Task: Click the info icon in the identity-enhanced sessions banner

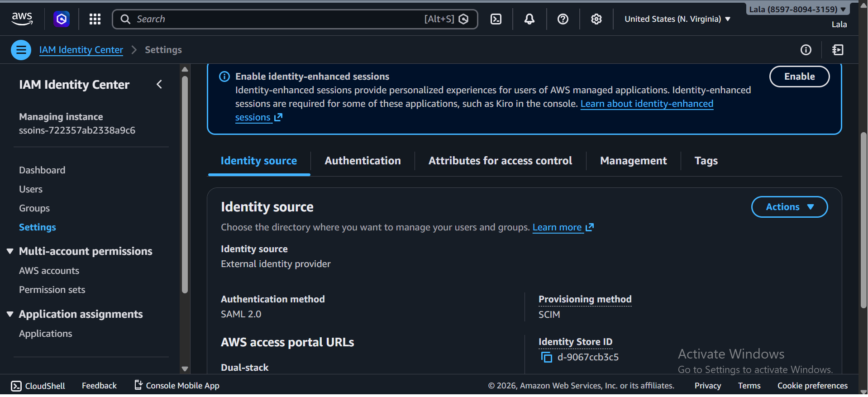Action: pos(224,77)
